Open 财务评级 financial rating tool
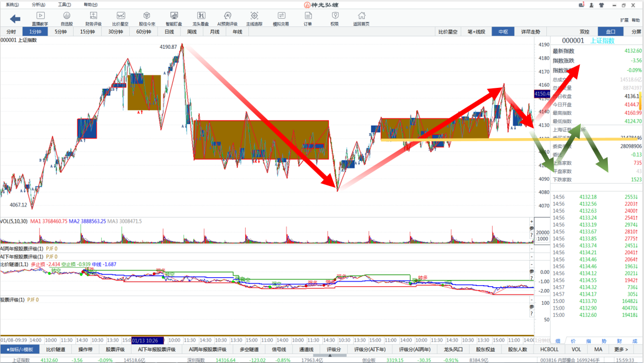This screenshot has width=644, height=363. click(x=93, y=19)
